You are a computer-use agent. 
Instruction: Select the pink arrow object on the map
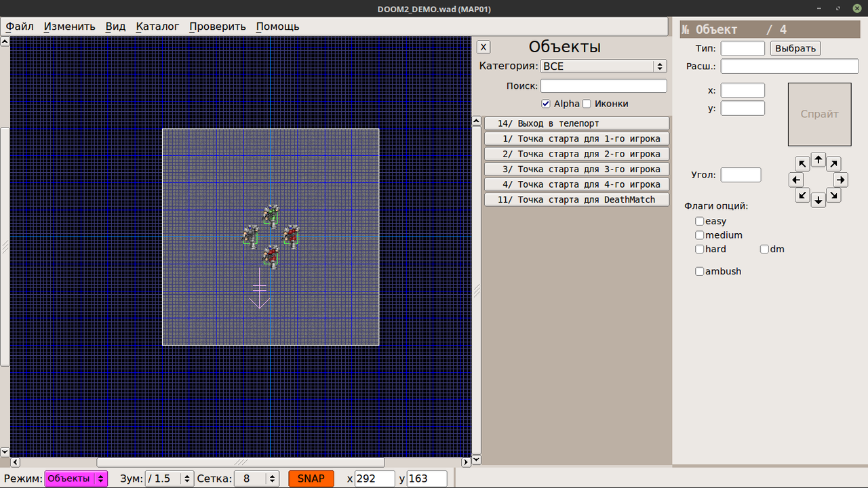coord(260,288)
